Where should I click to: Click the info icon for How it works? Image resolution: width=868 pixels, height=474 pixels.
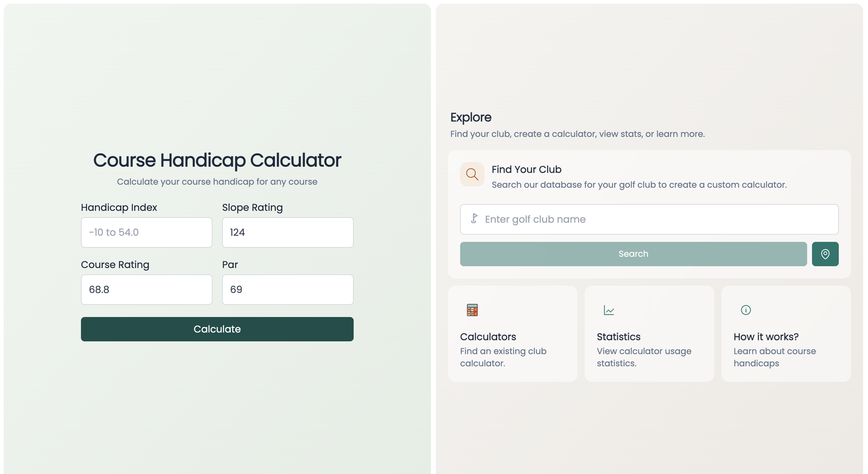pos(745,310)
